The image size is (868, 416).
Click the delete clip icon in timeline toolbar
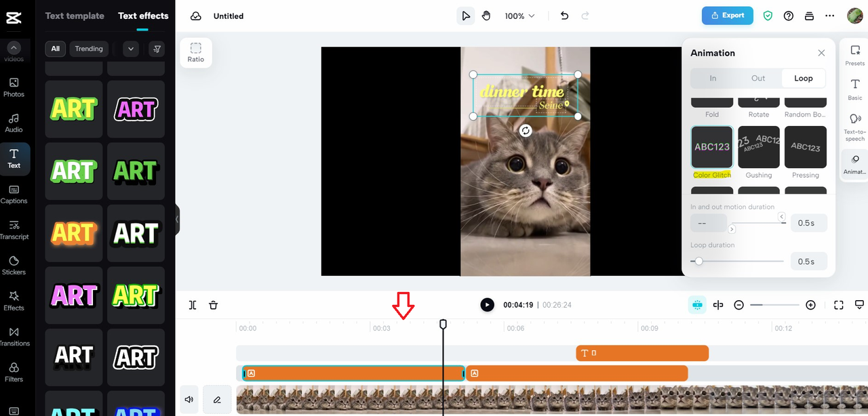click(213, 305)
